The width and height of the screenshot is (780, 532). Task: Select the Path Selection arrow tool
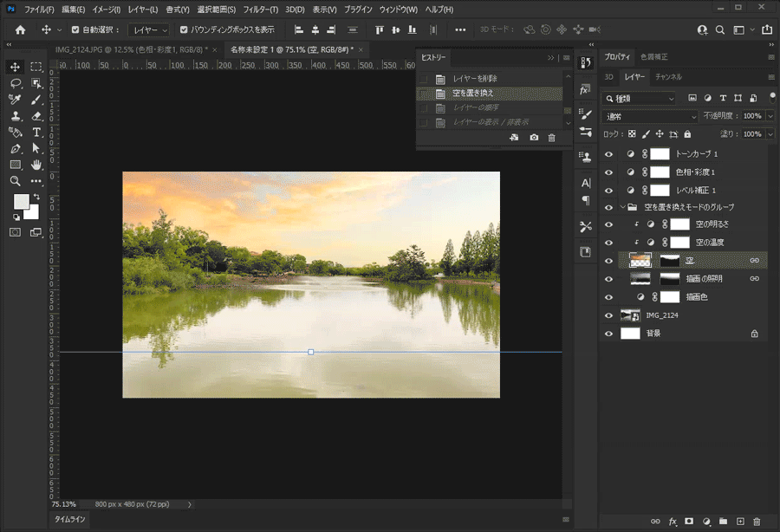coord(36,149)
